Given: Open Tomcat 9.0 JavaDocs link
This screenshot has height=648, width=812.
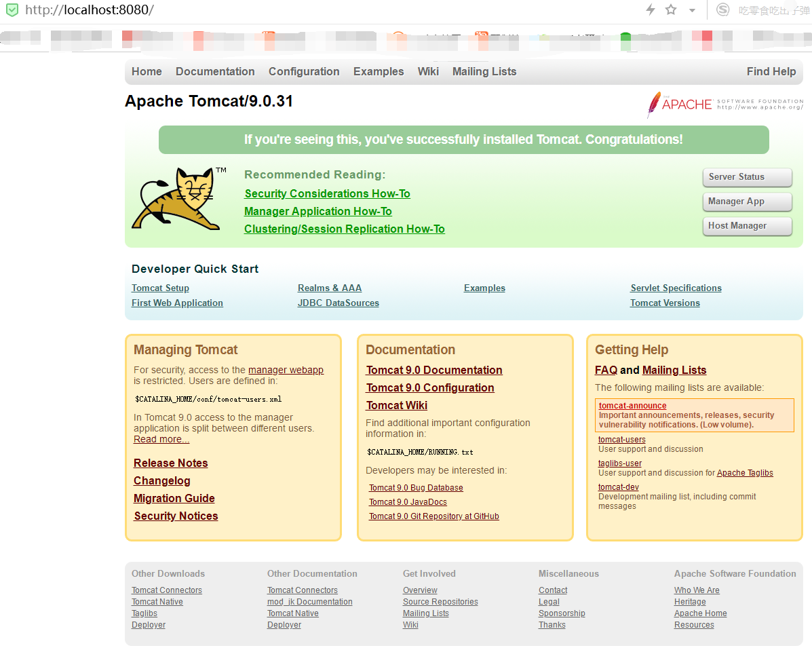Looking at the screenshot, I should pos(408,502).
